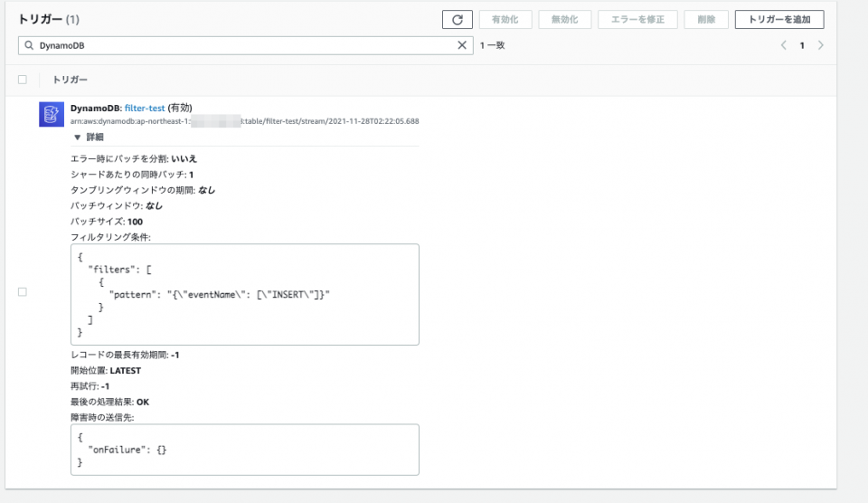The image size is (868, 503).
Task: Click the filter pattern eventName INSERT line
Action: click(x=219, y=295)
